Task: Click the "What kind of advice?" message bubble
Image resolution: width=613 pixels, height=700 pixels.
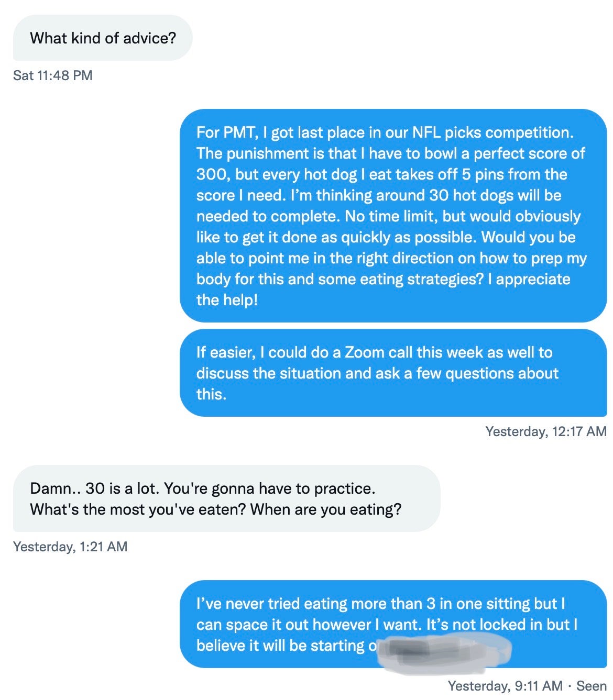Action: 103,38
